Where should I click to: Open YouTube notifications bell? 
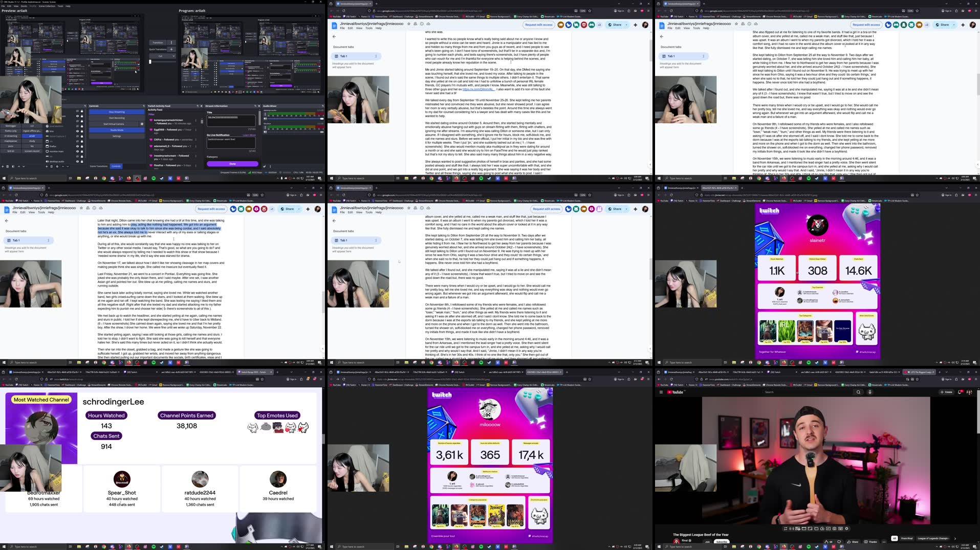(960, 392)
